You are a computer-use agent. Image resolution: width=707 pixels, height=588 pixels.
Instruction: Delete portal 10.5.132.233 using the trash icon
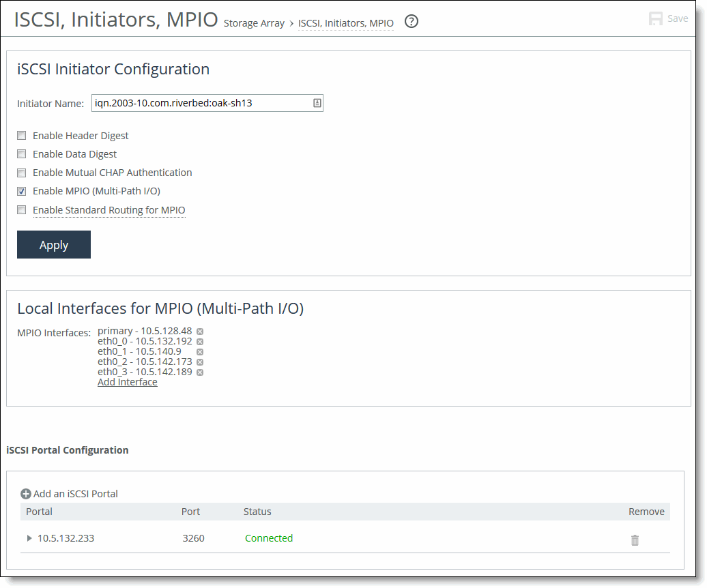[634, 540]
